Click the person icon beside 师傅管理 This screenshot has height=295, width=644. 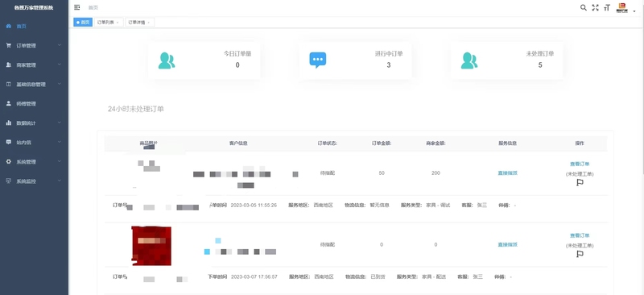pos(9,104)
